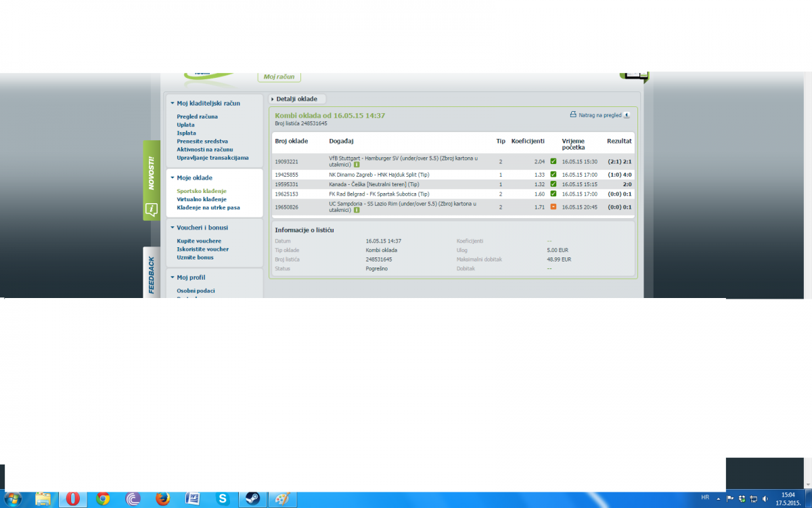Viewport: 812px width, 508px height.
Task: Click the Action Center flag tray icon
Action: [x=730, y=499]
